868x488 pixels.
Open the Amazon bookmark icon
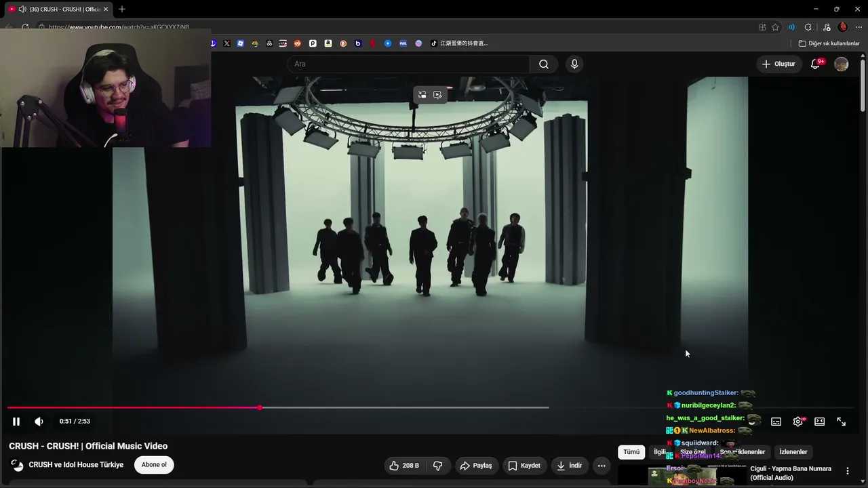(328, 43)
